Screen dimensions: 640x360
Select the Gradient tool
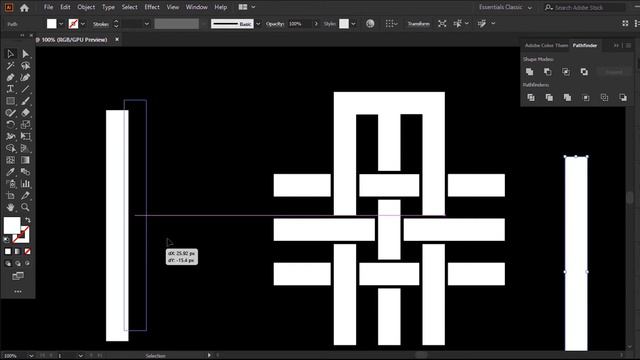25,160
